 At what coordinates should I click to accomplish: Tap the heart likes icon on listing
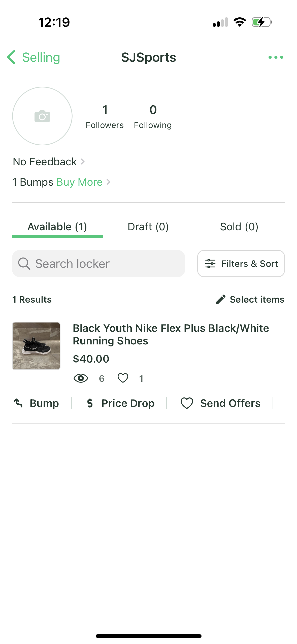[x=123, y=378]
